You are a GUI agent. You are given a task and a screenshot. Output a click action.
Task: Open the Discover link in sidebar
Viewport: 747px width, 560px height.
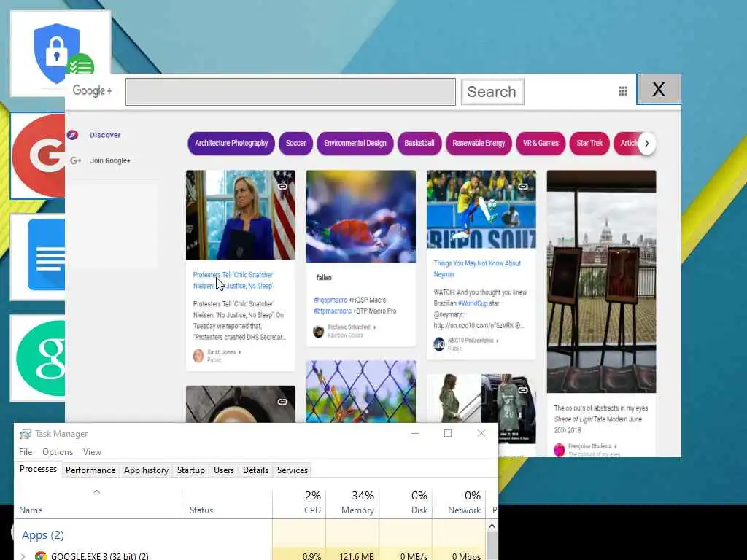pyautogui.click(x=105, y=135)
